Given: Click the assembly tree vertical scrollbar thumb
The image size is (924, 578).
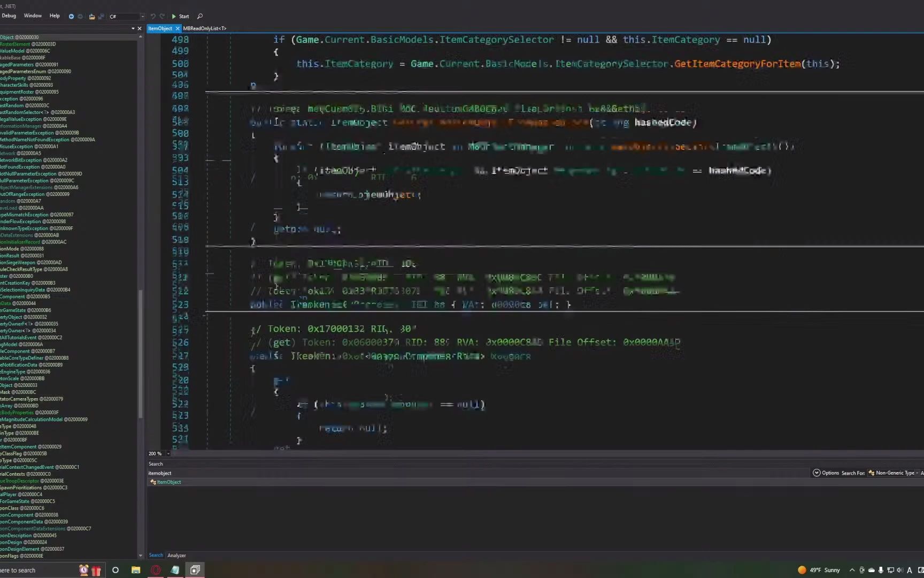Looking at the screenshot, I should [x=141, y=353].
